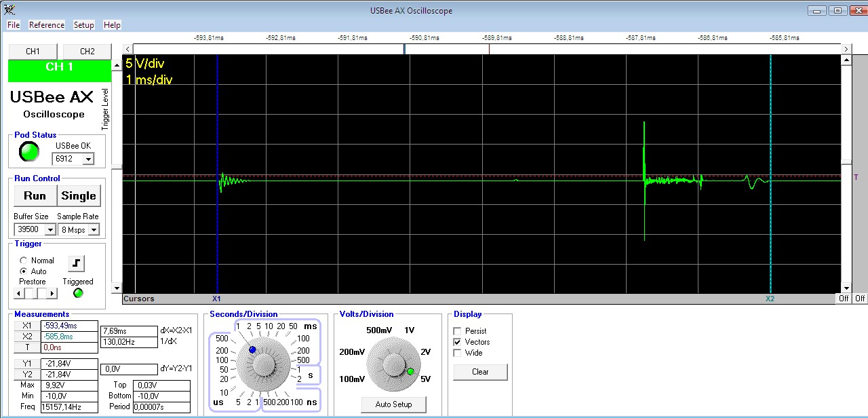Image resolution: width=868 pixels, height=418 pixels.
Task: Toggle the Wide display checkbox
Action: 457,353
